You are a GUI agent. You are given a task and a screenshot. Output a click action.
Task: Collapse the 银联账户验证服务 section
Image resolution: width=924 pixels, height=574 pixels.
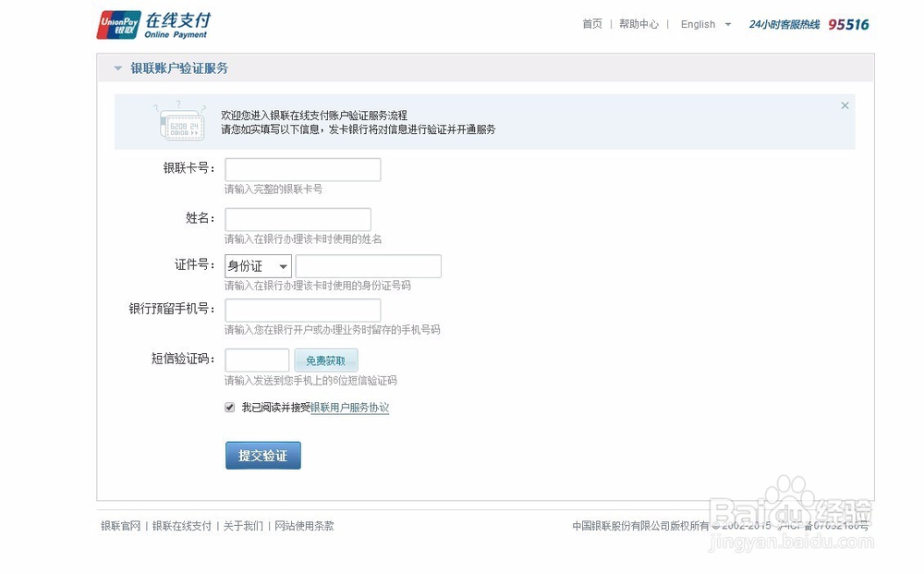[117, 67]
